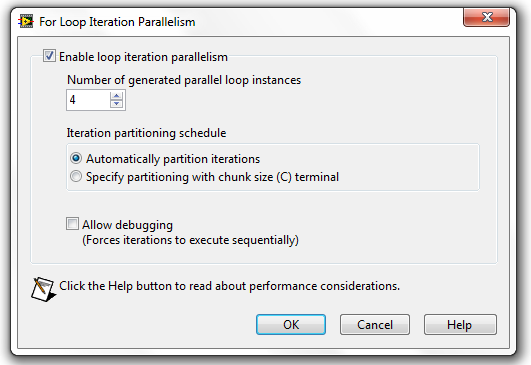Close the For Loop Iteration Parallelism dialog
This screenshot has width=531, height=365.
(486, 17)
